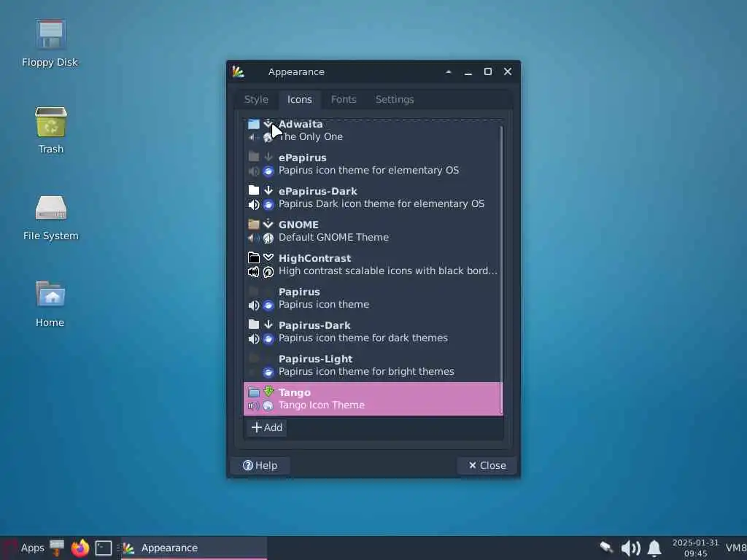Click the panel clock showing 09:45
This screenshot has height=560, width=747.
click(695, 548)
